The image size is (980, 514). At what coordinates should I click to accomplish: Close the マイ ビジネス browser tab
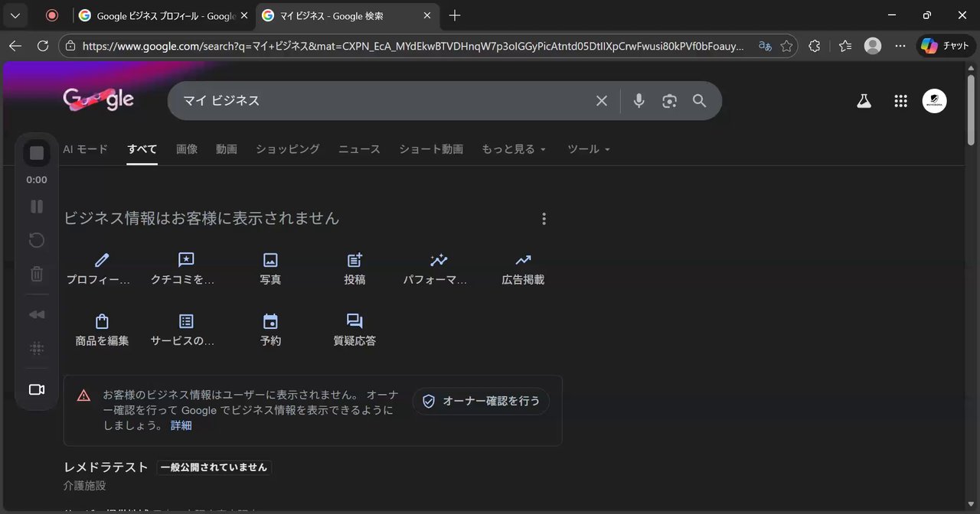pyautogui.click(x=428, y=15)
